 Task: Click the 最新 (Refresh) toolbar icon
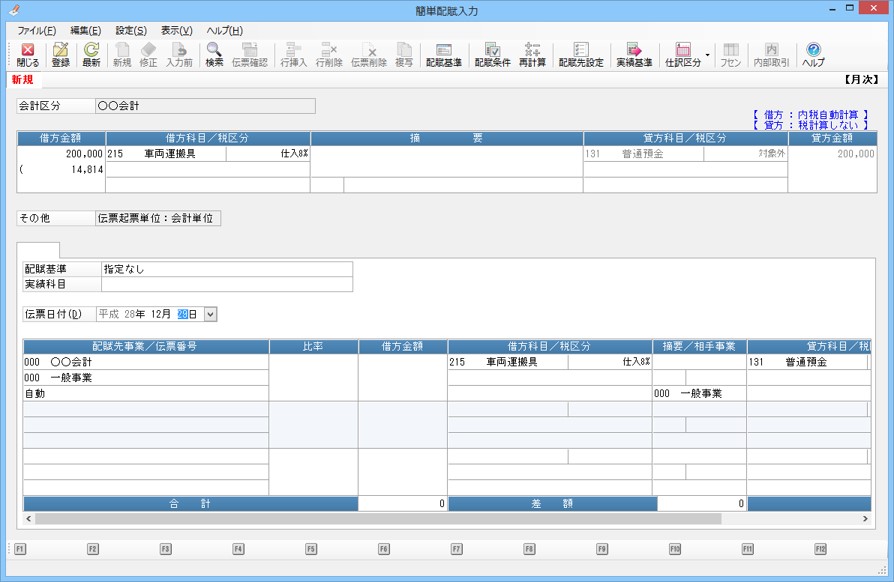pos(91,54)
